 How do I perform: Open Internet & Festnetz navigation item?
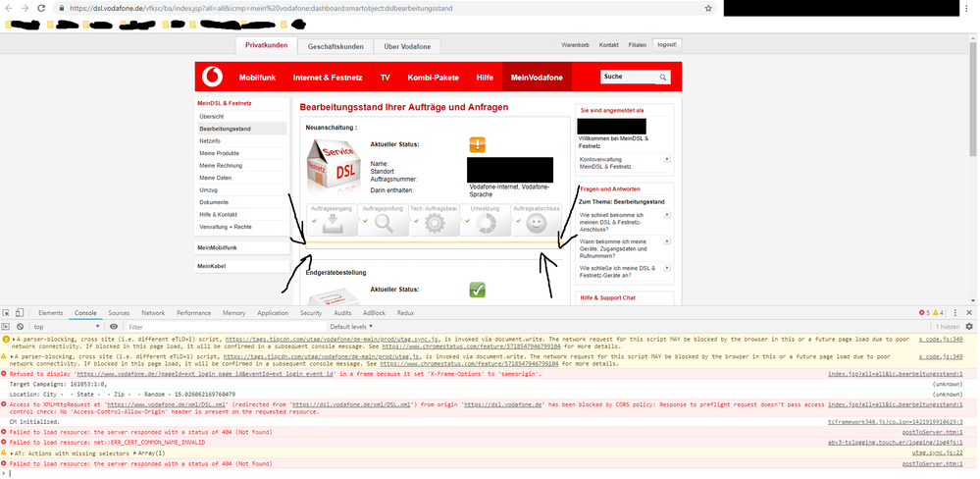[328, 78]
